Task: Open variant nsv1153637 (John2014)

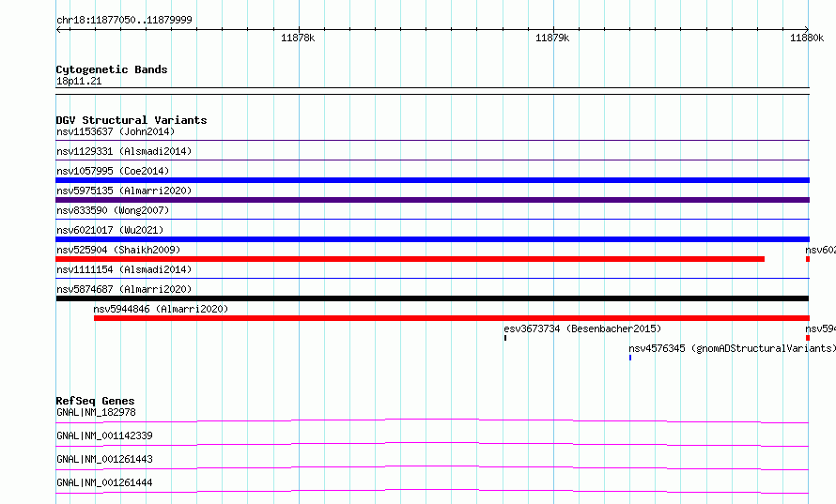Action: [x=116, y=131]
